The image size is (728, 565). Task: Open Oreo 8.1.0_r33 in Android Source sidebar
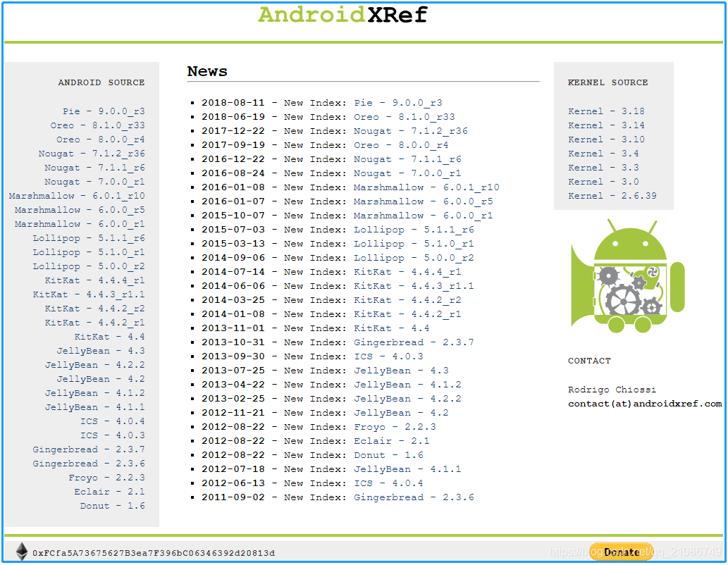click(x=97, y=125)
